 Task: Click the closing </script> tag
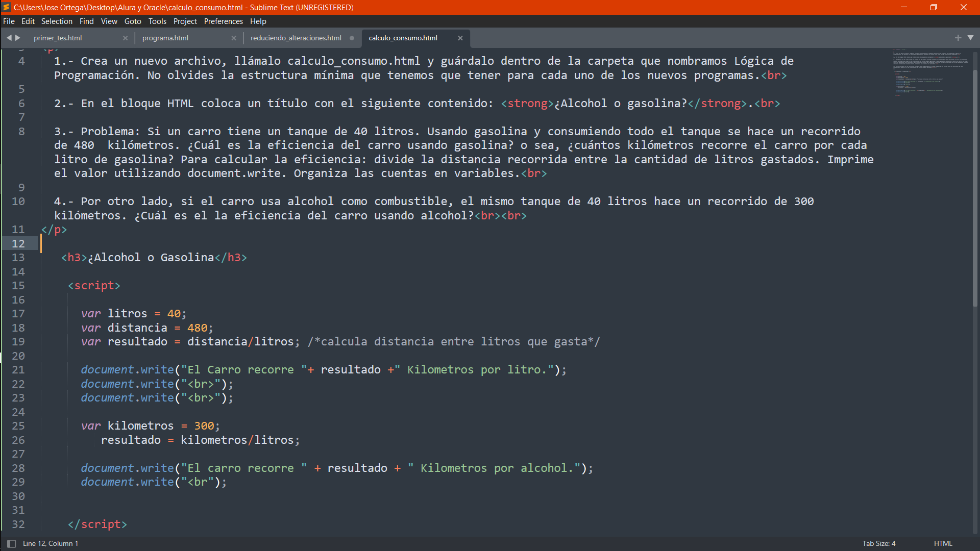tap(97, 524)
